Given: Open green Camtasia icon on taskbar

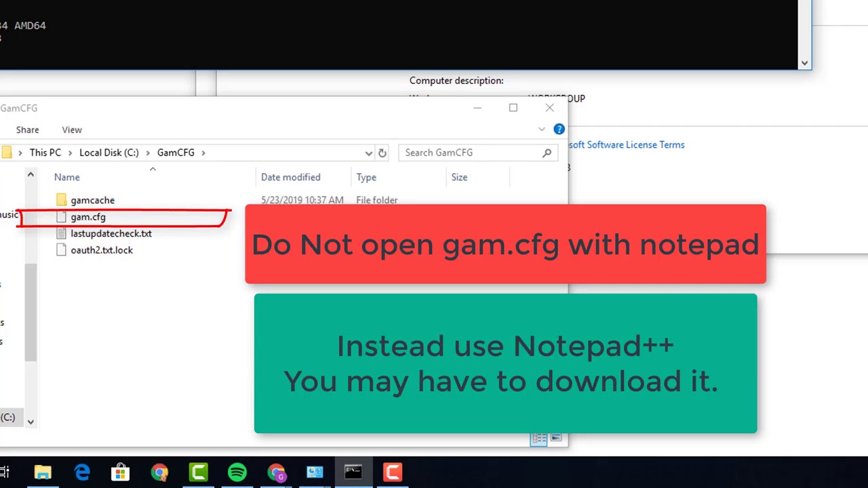Looking at the screenshot, I should [199, 472].
